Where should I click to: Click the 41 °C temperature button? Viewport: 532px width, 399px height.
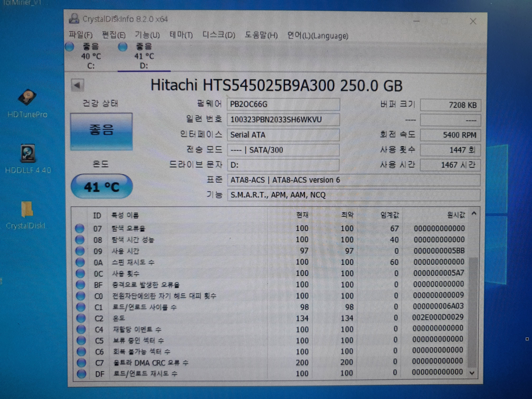(x=101, y=186)
